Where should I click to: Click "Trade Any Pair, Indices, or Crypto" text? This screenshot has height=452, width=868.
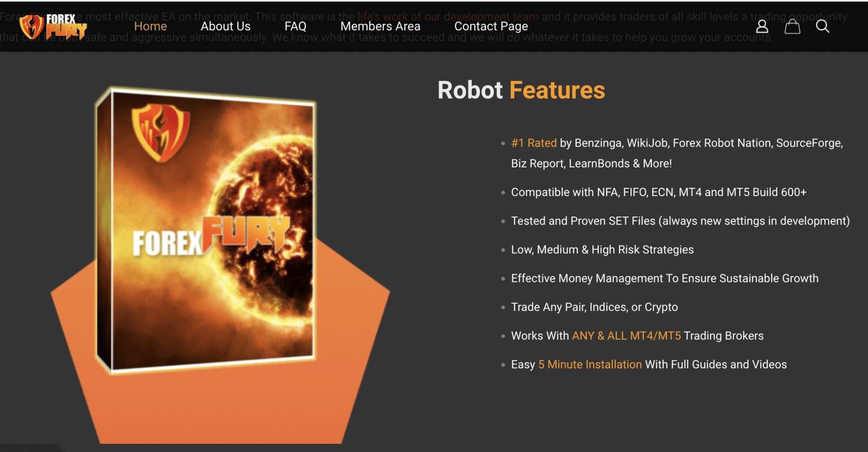point(594,307)
